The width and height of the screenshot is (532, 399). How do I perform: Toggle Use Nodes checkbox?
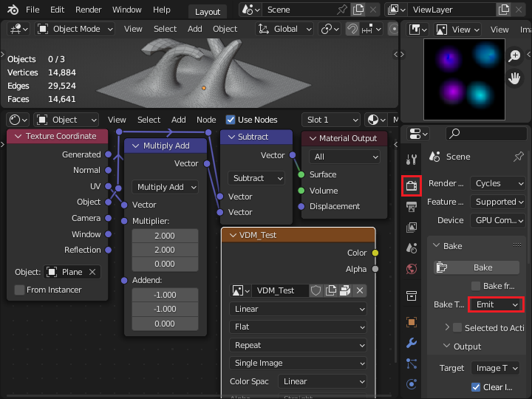pyautogui.click(x=231, y=120)
